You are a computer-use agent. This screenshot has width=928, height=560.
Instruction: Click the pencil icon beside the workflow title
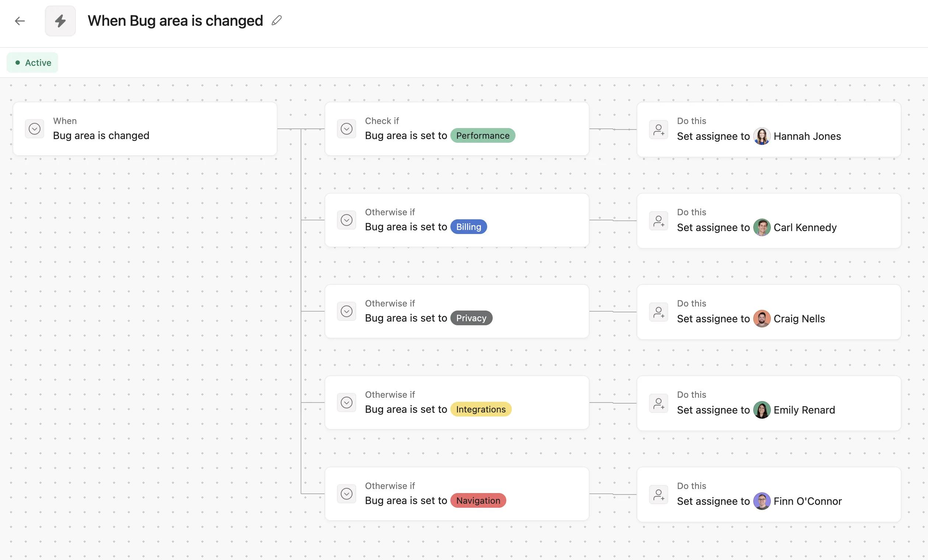point(277,21)
